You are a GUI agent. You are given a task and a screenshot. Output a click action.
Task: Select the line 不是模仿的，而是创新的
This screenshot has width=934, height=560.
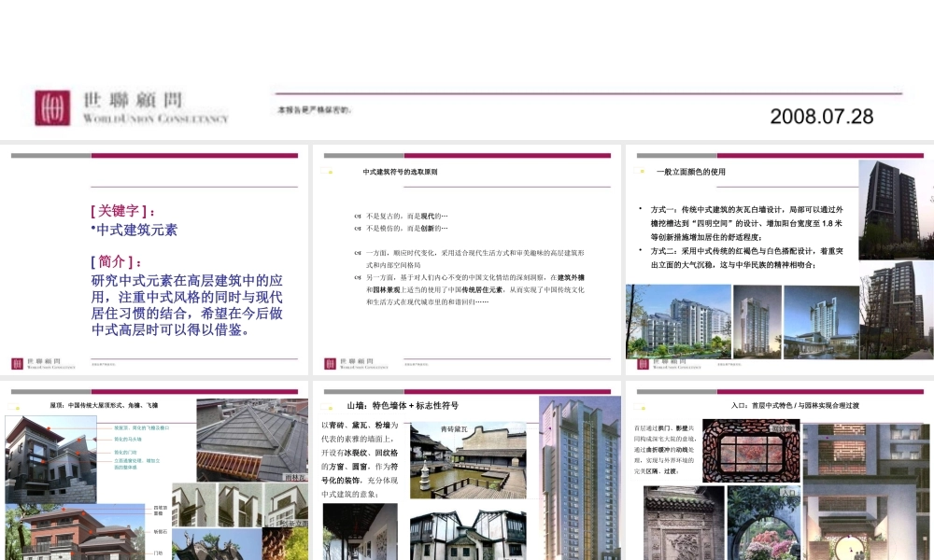pyautogui.click(x=406, y=229)
